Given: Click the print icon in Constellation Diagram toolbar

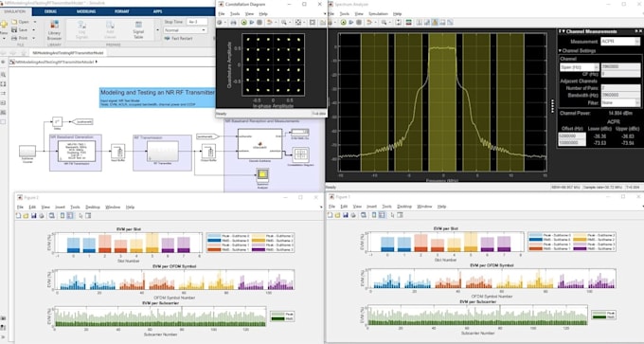Looking at the screenshot, I should (x=234, y=22).
